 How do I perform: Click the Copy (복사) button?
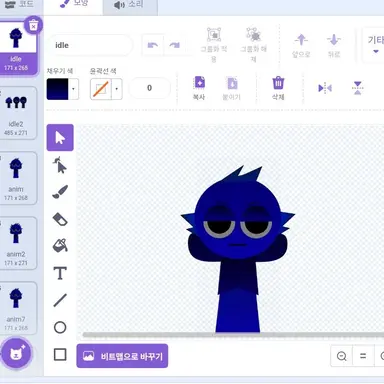pyautogui.click(x=199, y=88)
